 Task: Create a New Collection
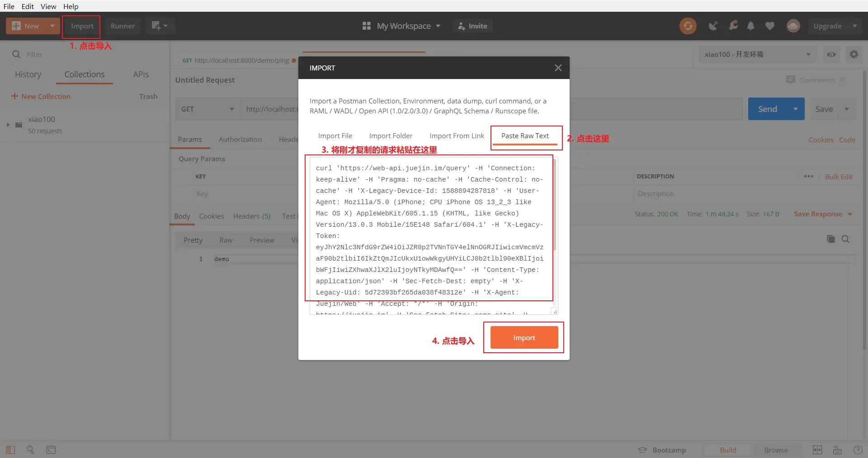point(41,96)
